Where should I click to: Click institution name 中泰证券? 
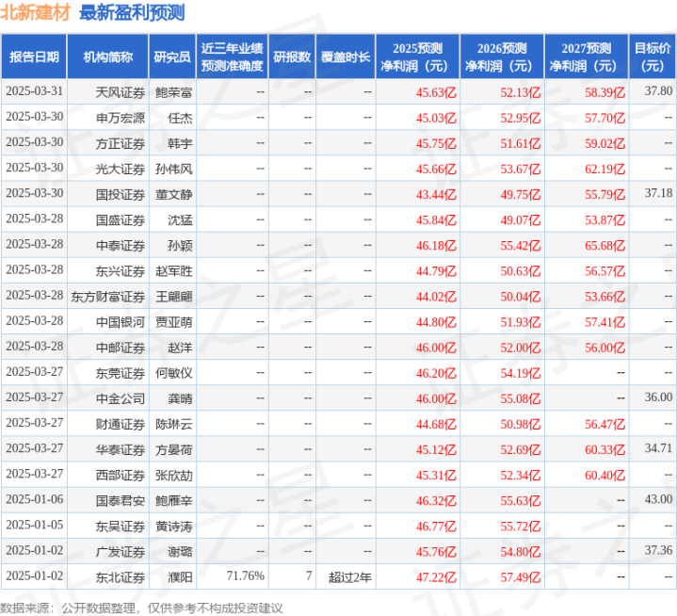click(x=120, y=245)
